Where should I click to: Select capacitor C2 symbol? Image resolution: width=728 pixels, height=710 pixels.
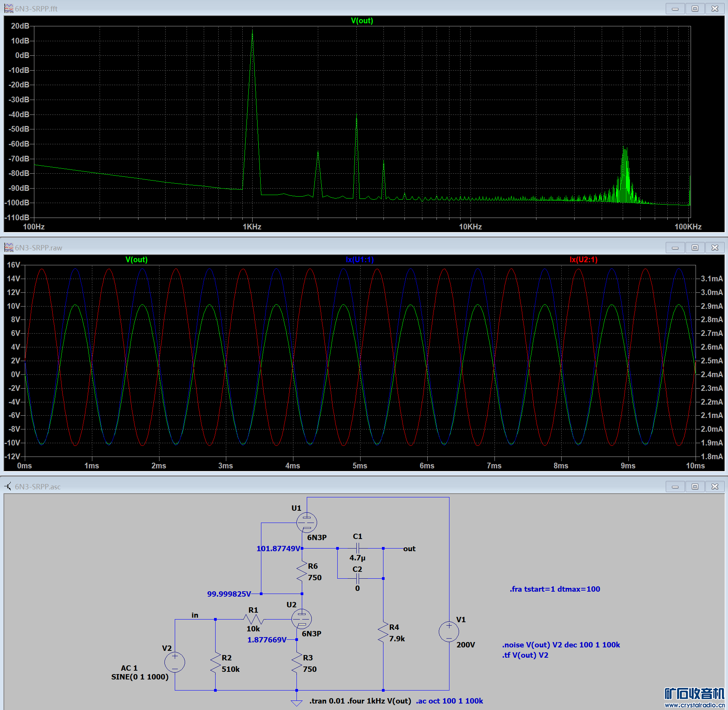(x=358, y=579)
